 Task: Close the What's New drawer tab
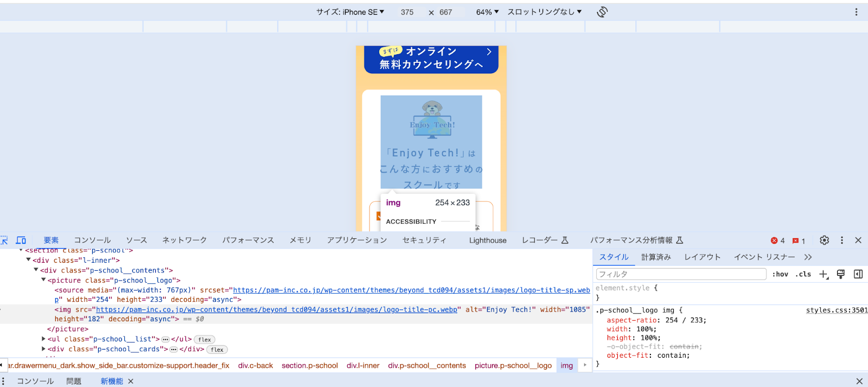click(x=131, y=382)
